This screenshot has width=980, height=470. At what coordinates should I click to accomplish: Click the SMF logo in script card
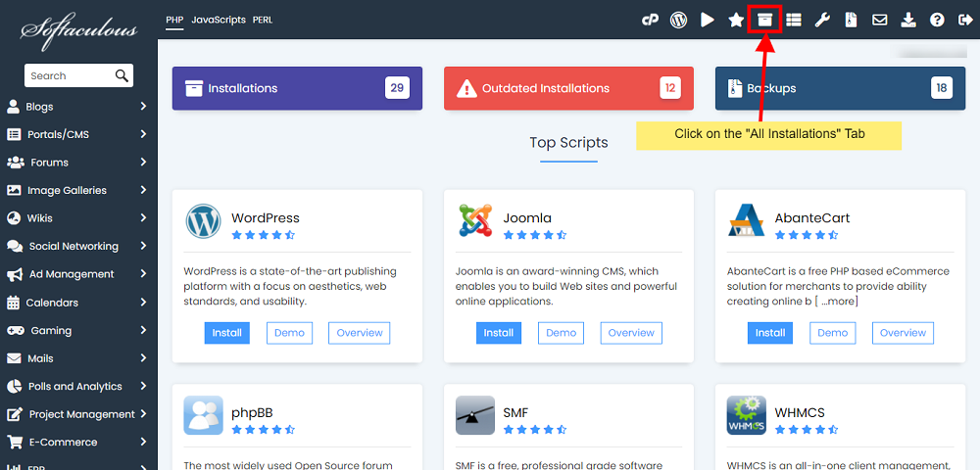[x=475, y=415]
